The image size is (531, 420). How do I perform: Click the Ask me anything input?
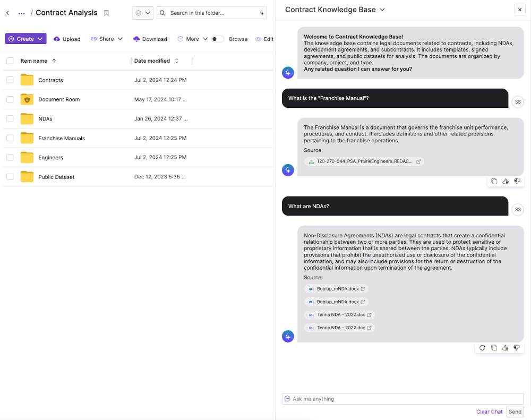pos(402,399)
